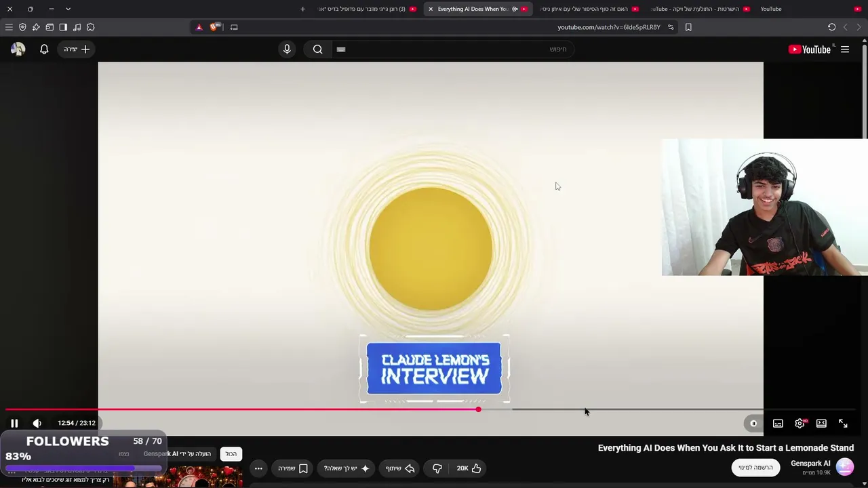Close the Everything AI Does browser tab

click(x=431, y=9)
